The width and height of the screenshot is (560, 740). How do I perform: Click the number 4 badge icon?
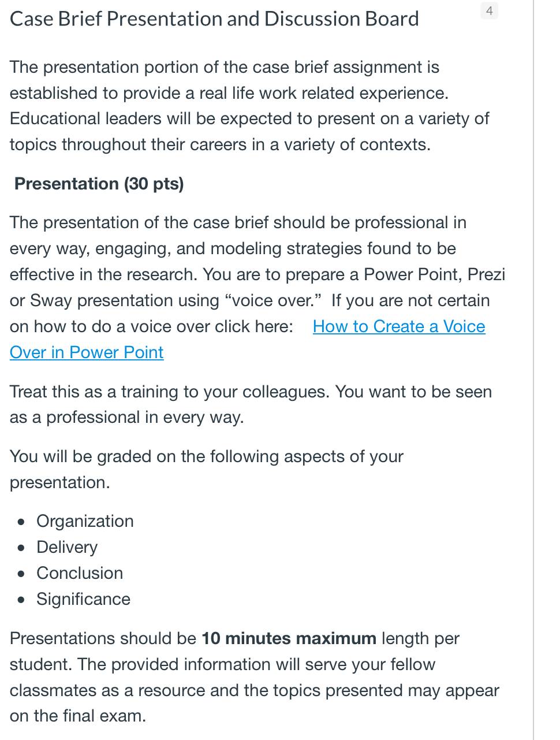point(489,10)
